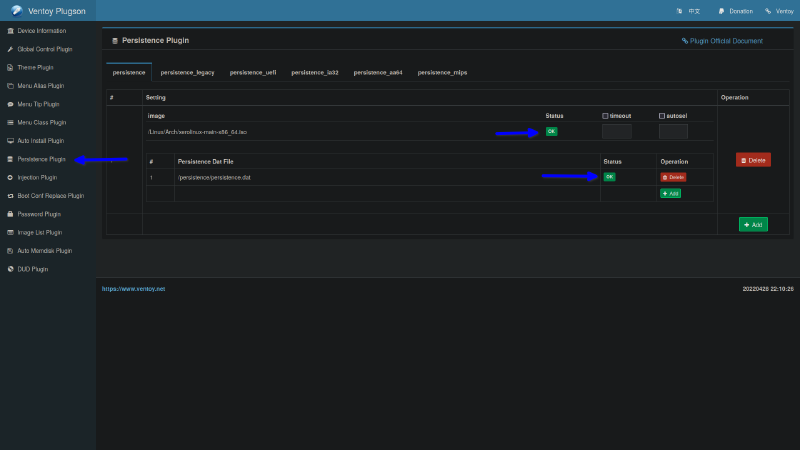Select the persistence_mips tab

[x=442, y=72]
